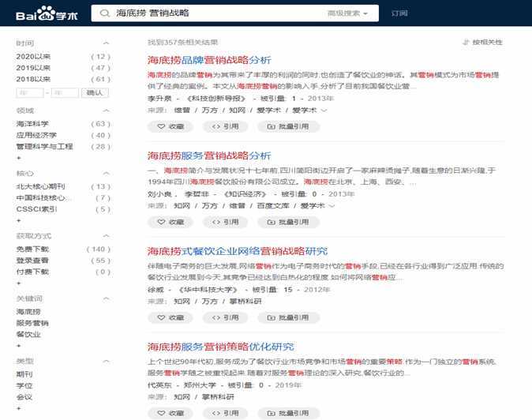This screenshot has height=420, width=532.
Task: Open 掌桥科研 source of 网络营销战略研究
Action: click(x=245, y=302)
